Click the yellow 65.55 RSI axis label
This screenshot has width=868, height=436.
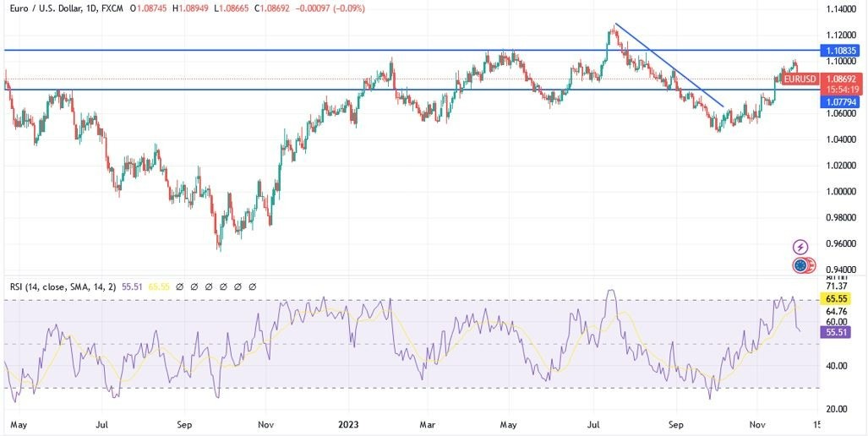(x=837, y=299)
